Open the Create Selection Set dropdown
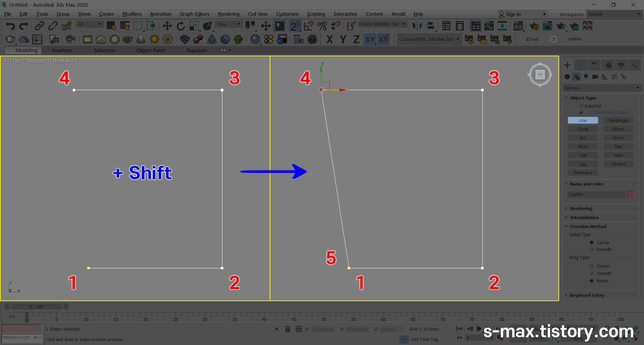This screenshot has width=644, height=345. (382, 24)
